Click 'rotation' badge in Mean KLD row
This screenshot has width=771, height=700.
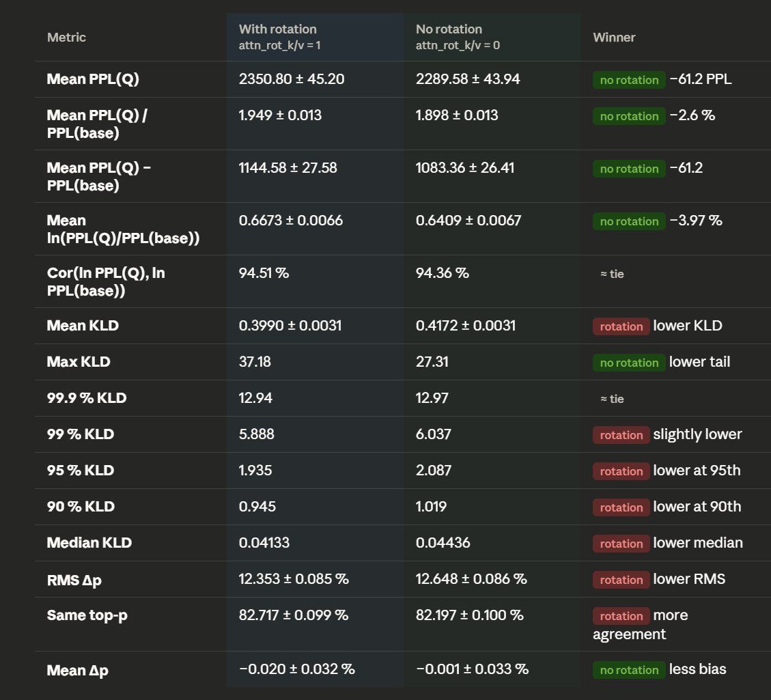(621, 326)
